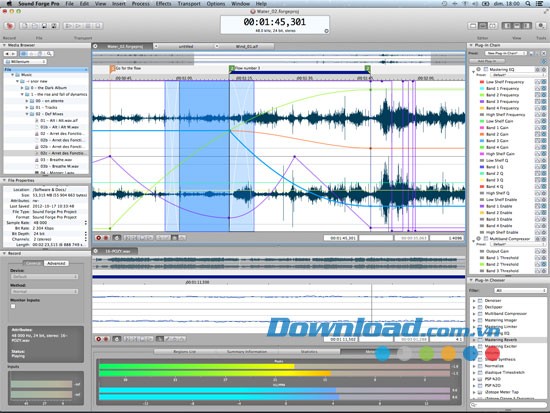Click the New file icon in File toolbar group

[x=25, y=26]
